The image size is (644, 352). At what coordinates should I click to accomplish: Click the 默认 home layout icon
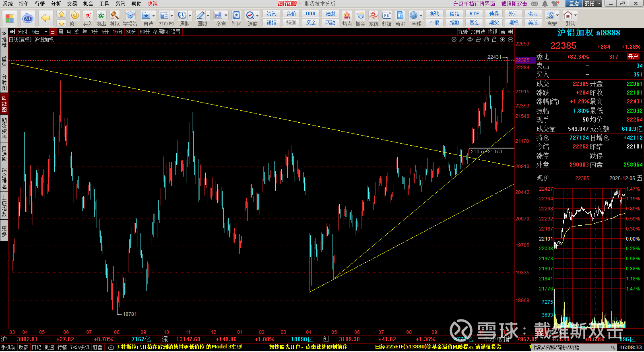click(568, 15)
